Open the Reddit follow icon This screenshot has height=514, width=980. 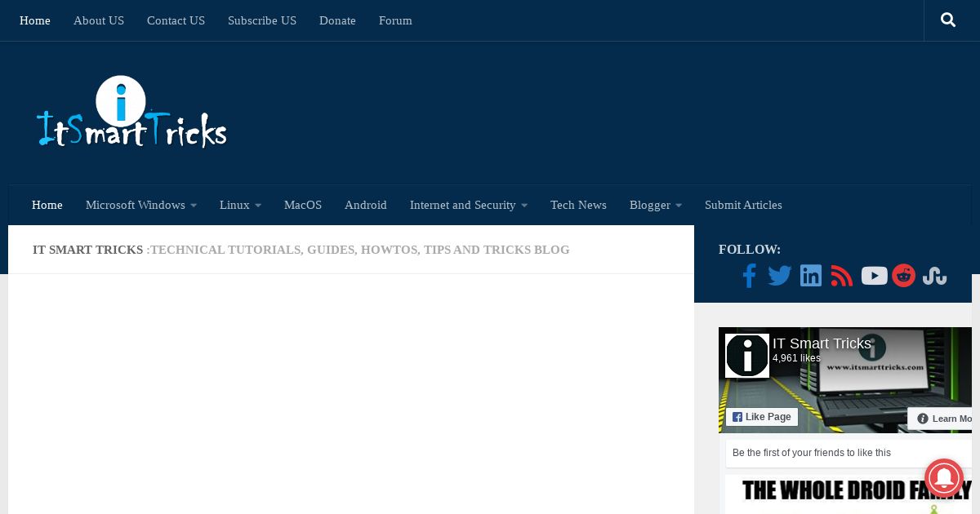click(904, 276)
